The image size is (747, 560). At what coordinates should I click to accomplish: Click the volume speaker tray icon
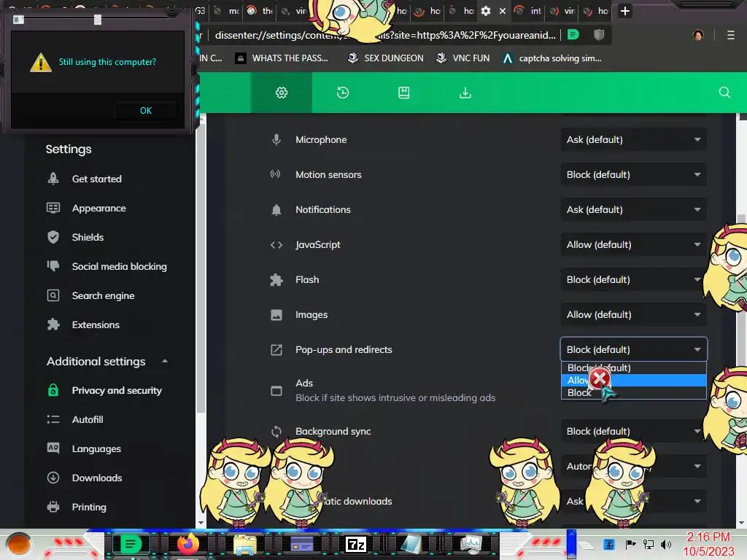pos(666,544)
